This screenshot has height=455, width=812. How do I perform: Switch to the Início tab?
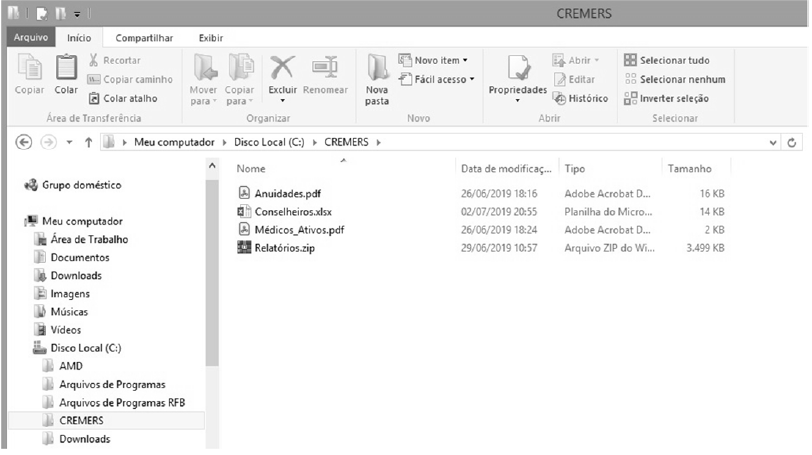tap(79, 38)
